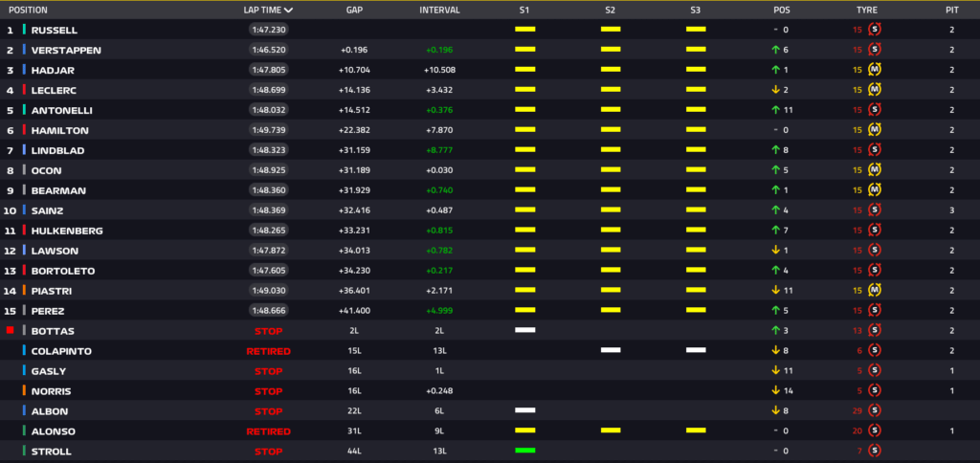Click Lindblad's green up arrow
This screenshot has height=463, width=980.
[775, 150]
